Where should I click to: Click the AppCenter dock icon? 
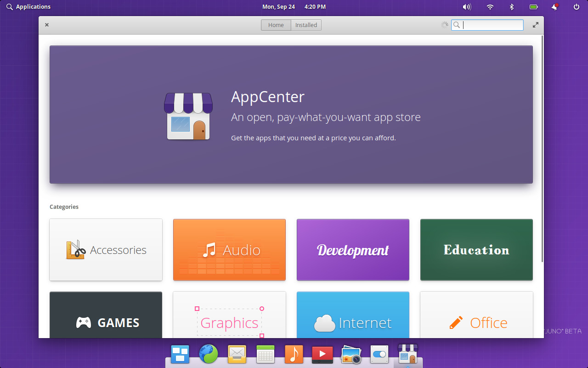pos(408,354)
